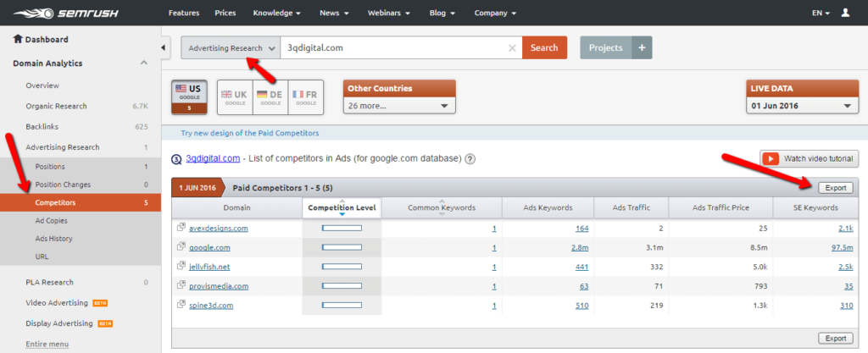Click the Projects button
The image size is (868, 353).
point(605,48)
